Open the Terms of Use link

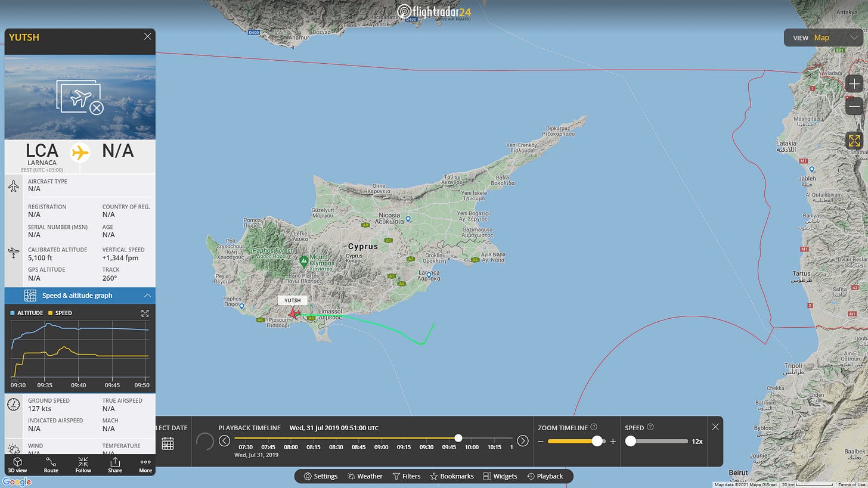pos(852,484)
